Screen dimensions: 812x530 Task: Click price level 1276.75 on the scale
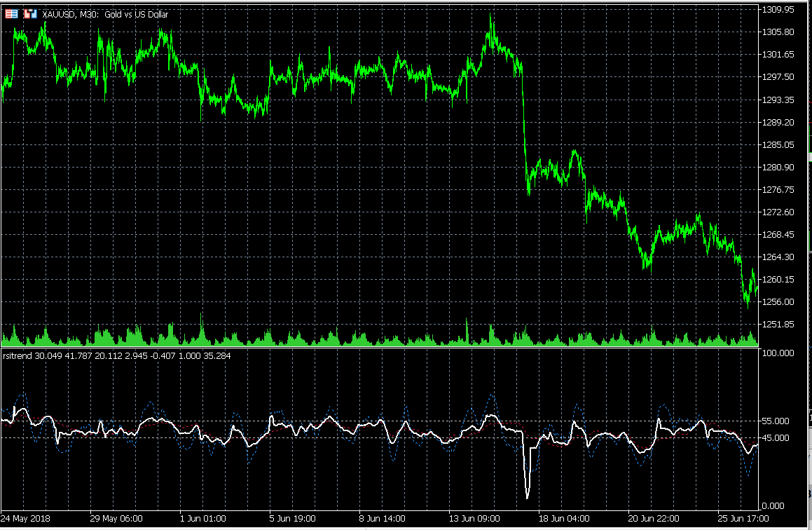(778, 189)
